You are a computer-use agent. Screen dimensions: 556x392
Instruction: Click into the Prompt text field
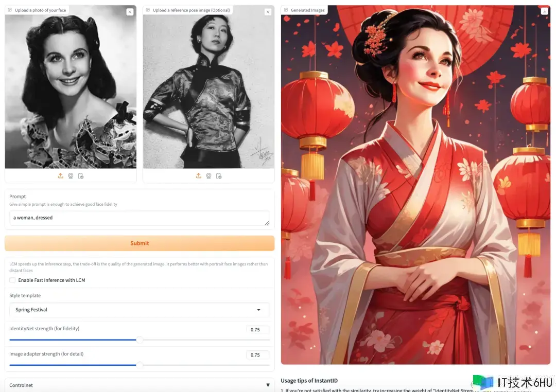[140, 218]
